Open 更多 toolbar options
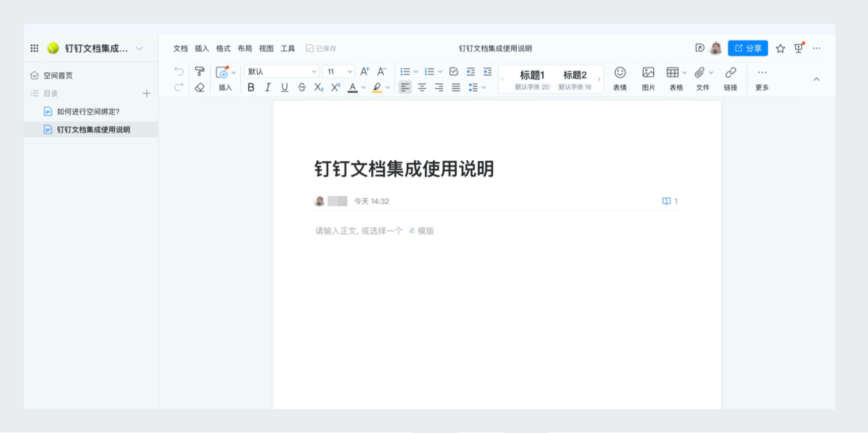The image size is (868, 433). 762,79
